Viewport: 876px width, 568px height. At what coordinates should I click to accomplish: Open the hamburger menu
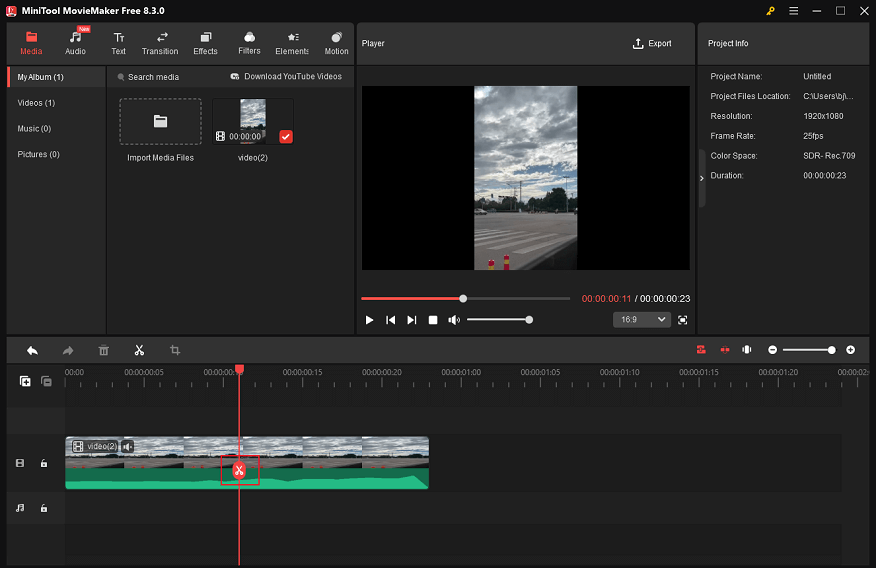coord(793,11)
